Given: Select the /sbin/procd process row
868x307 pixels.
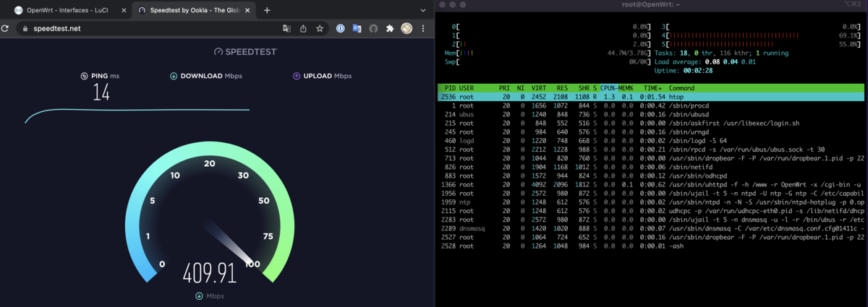Looking at the screenshot, I should tap(651, 105).
